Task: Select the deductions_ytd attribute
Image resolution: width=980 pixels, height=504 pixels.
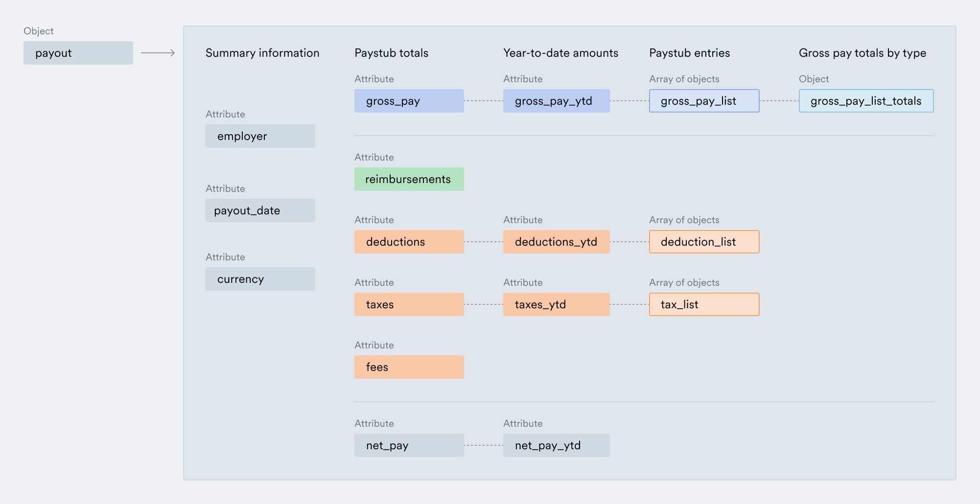Action: click(556, 242)
